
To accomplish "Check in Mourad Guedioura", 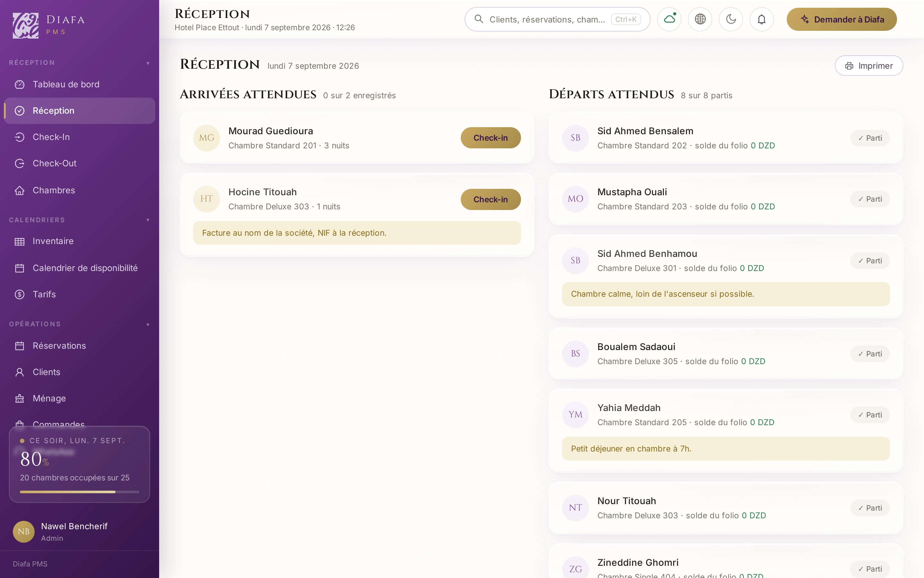I will (491, 138).
